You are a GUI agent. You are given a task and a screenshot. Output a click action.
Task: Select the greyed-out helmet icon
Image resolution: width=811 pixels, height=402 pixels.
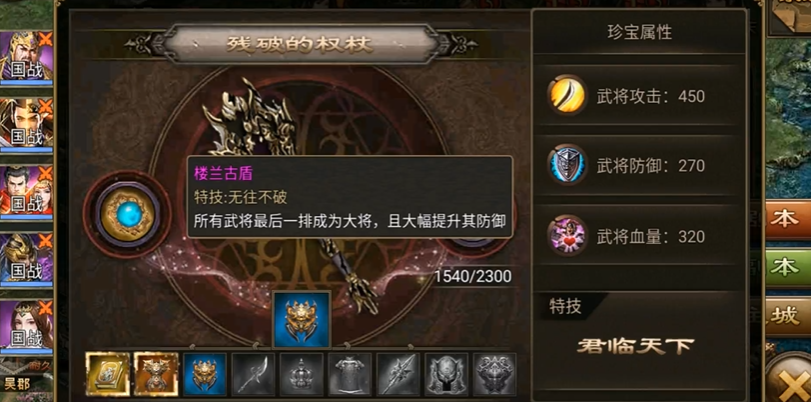[446, 374]
